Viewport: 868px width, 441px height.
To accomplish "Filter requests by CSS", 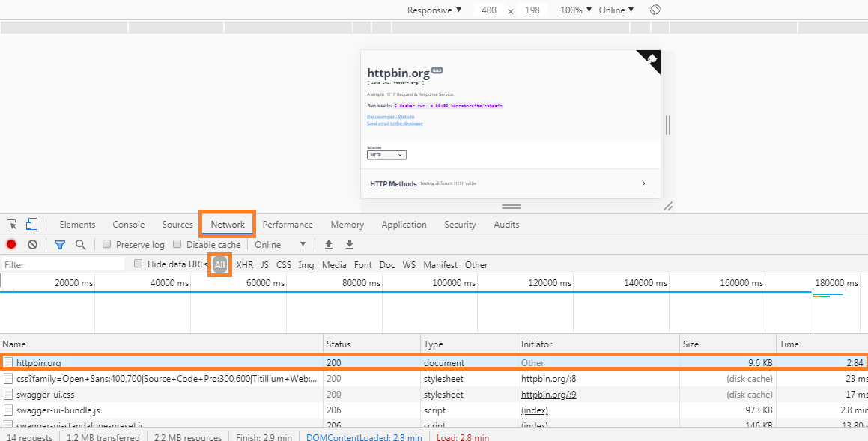I will [283, 264].
